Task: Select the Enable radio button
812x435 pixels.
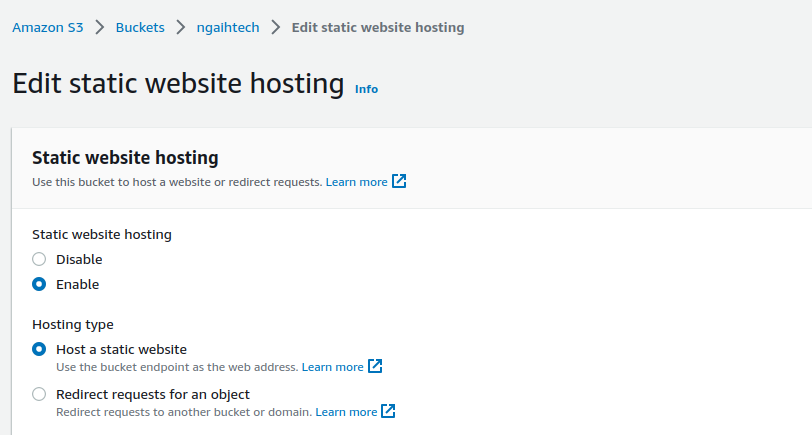Action: pyautogui.click(x=39, y=284)
